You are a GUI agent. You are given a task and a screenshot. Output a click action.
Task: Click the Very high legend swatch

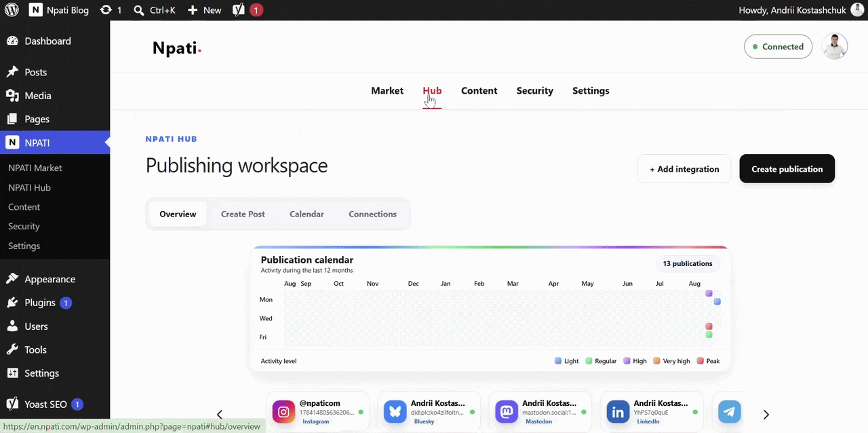[656, 361]
